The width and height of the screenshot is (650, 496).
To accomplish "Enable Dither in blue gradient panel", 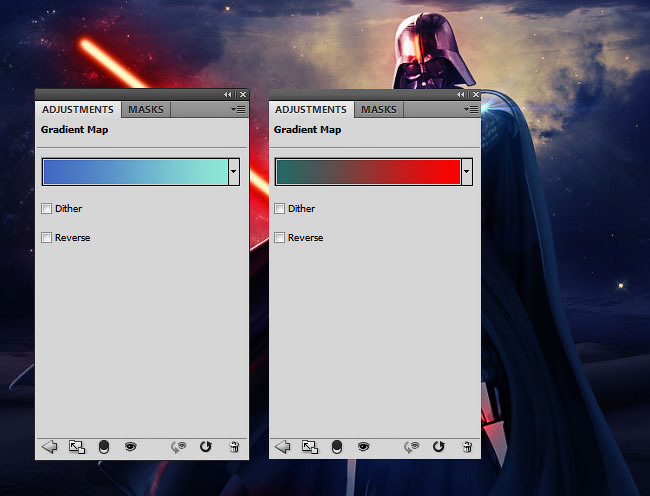I will point(46,208).
